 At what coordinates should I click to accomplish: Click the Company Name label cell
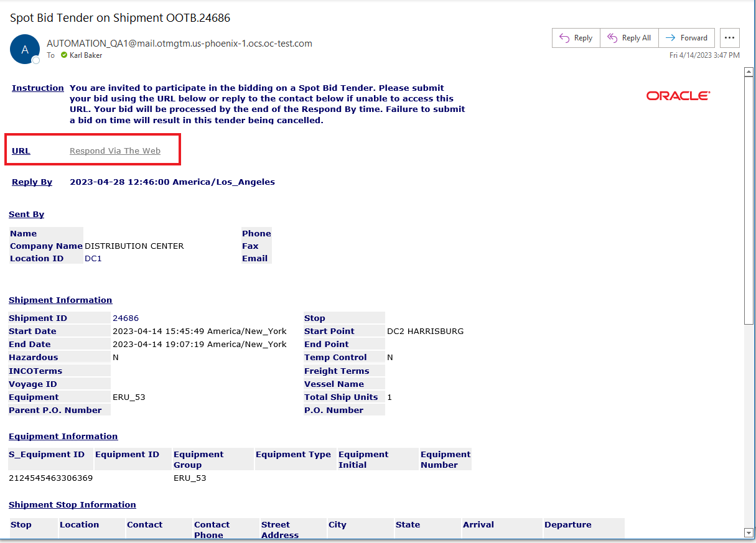pos(46,246)
